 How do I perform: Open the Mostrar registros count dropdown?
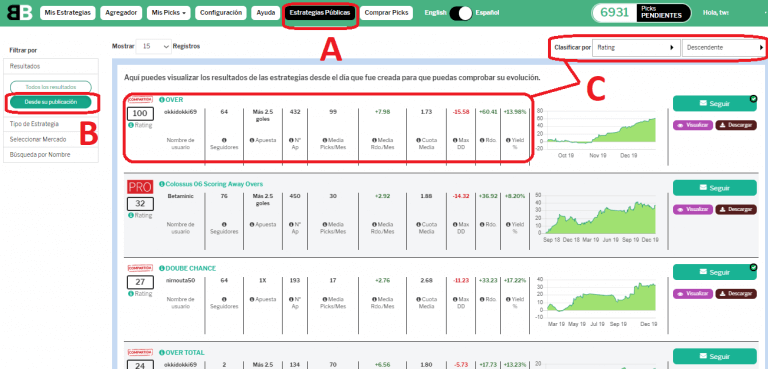[x=154, y=46]
